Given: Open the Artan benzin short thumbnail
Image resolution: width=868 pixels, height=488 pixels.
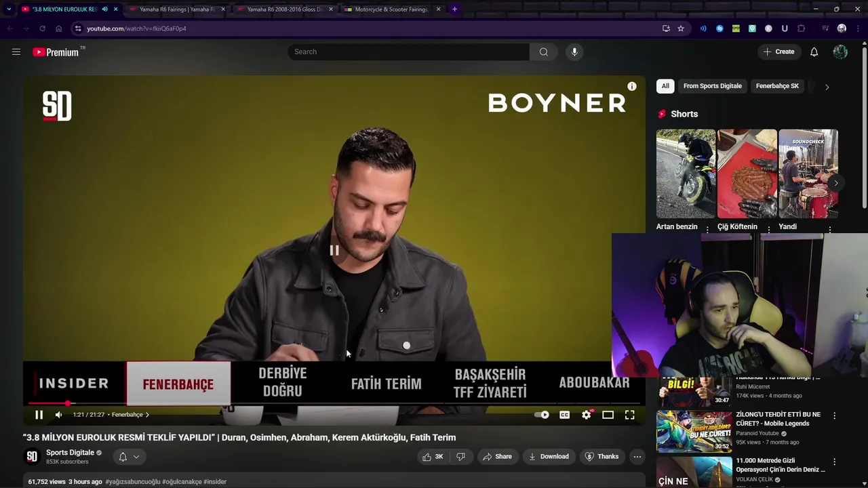Looking at the screenshot, I should point(686,174).
